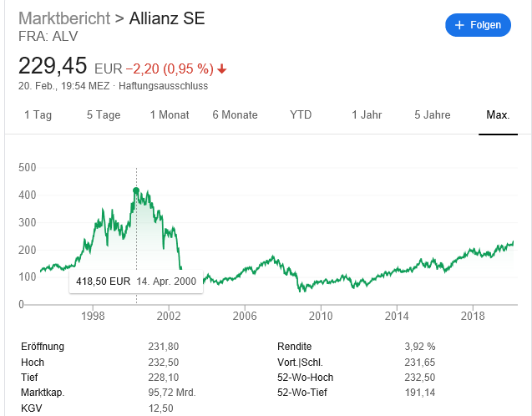Open the Haftungsausschluss disclaimer link
532x416 pixels.
(x=163, y=86)
